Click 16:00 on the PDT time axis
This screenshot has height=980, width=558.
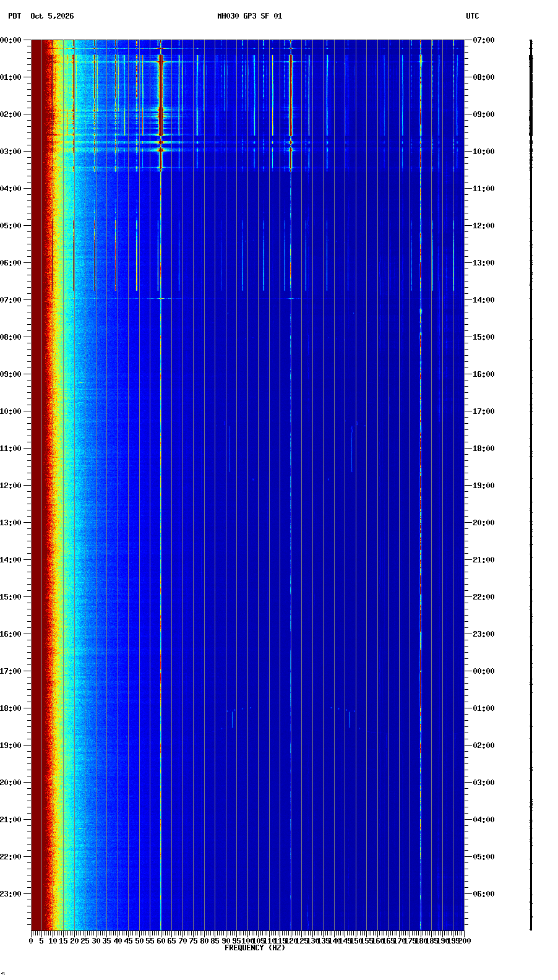click(11, 634)
